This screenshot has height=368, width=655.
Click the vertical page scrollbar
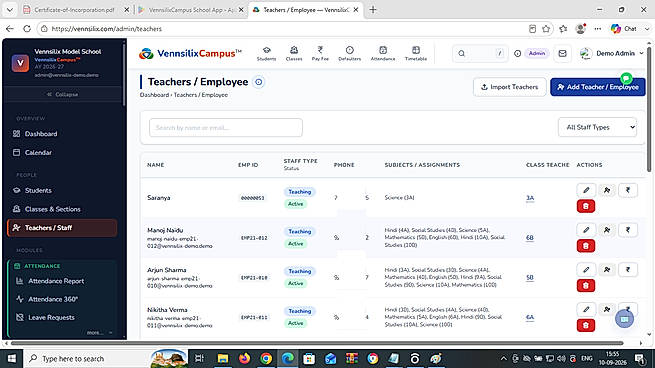click(x=649, y=109)
